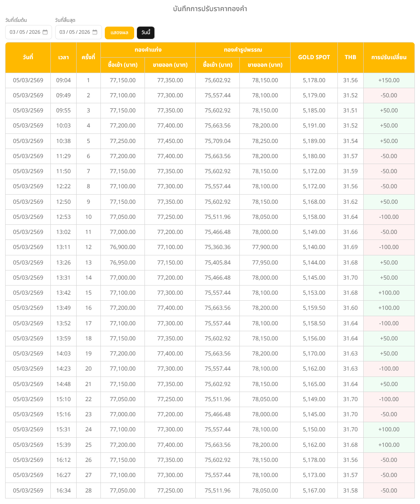
Task: Select the 5,191.00 gold spot value
Action: pyautogui.click(x=314, y=126)
